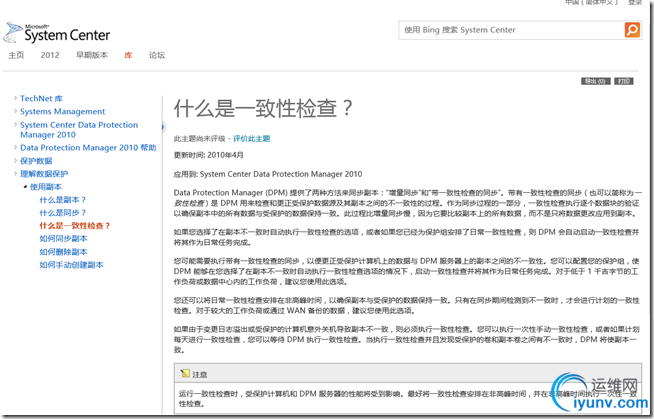
Task: Open System Center Data Protection Manager 2010 link
Action: tap(79, 130)
